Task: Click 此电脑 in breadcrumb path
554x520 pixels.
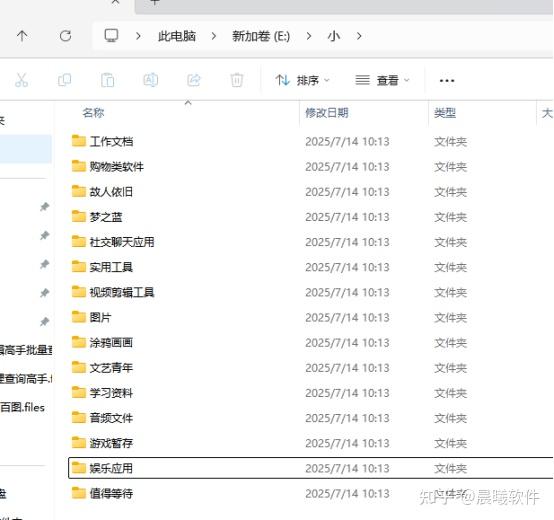Action: tap(177, 36)
